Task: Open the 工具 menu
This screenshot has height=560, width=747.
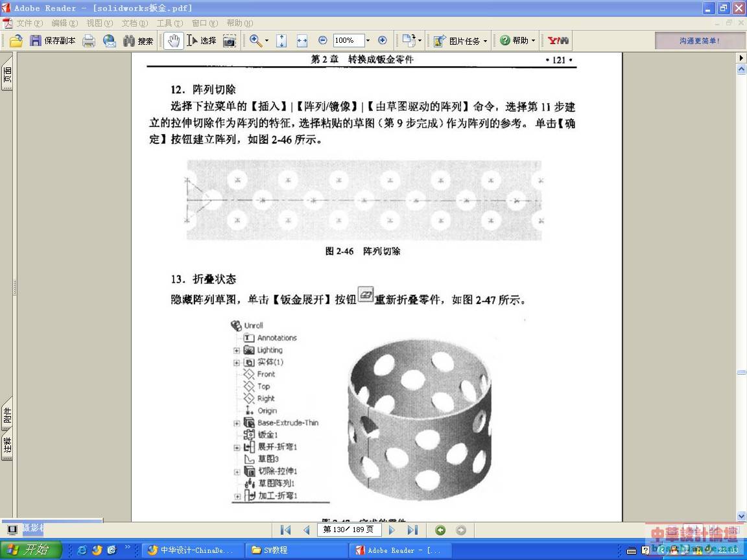Action: (x=170, y=23)
